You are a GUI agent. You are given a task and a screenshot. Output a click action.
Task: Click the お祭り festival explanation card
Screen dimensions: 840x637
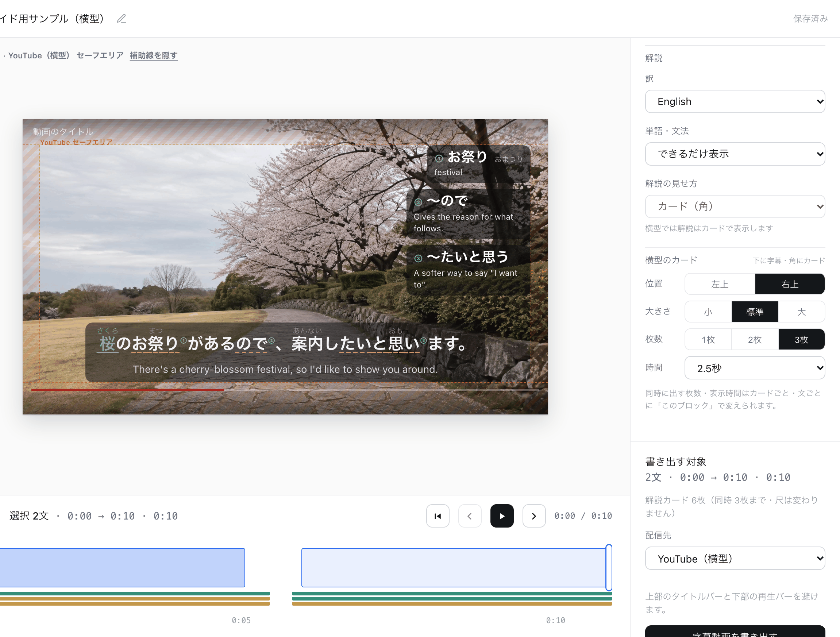tap(478, 164)
